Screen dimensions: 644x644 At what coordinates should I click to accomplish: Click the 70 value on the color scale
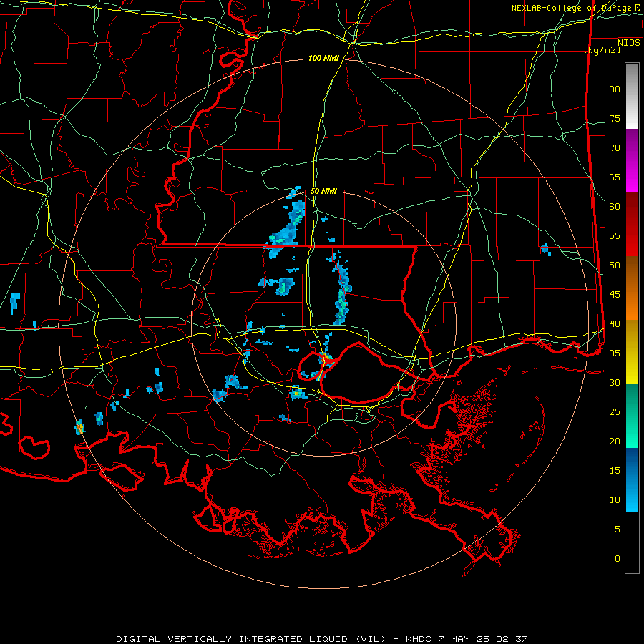(615, 148)
